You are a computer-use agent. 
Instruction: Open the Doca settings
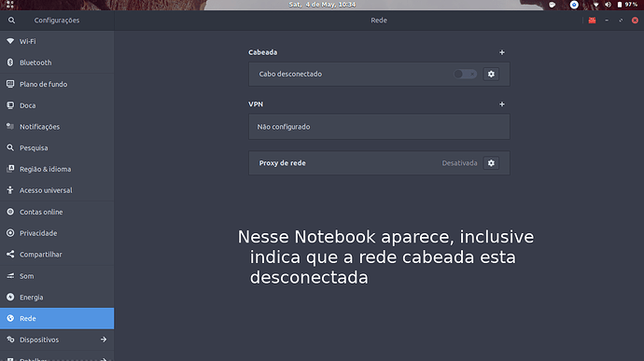57,105
